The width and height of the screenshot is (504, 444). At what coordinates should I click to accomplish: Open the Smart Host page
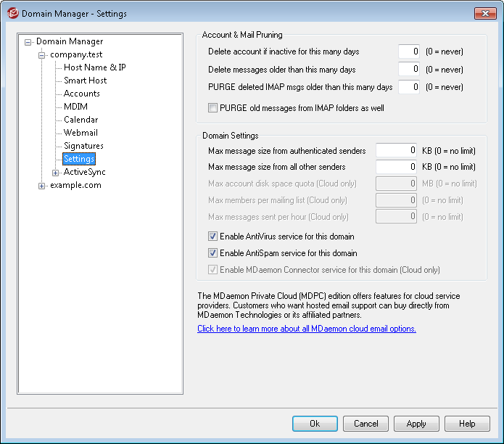pos(85,81)
